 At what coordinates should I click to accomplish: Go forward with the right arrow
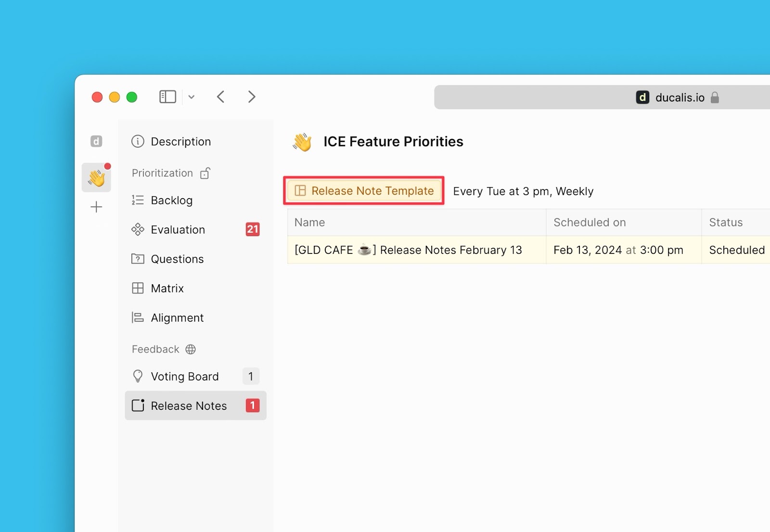pos(252,97)
